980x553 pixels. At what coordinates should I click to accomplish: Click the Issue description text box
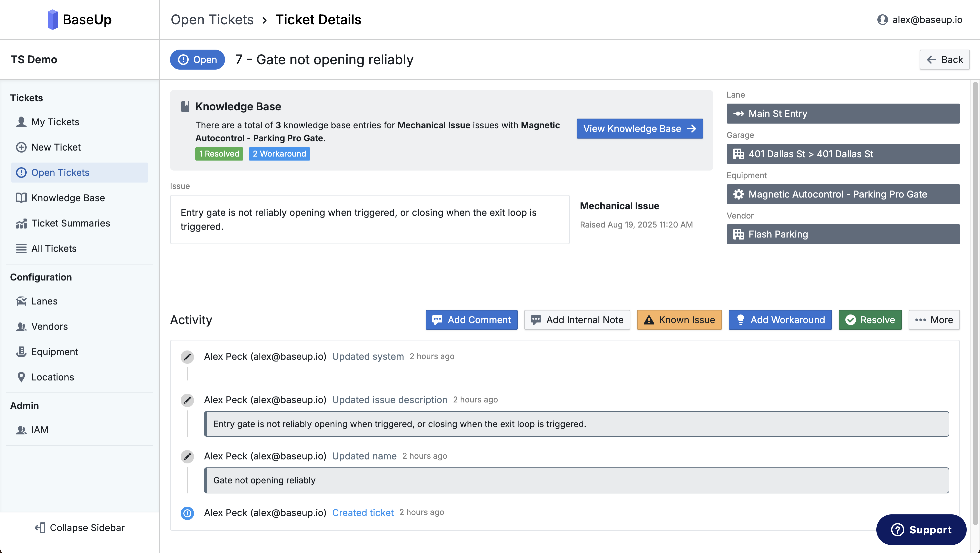[x=370, y=220]
